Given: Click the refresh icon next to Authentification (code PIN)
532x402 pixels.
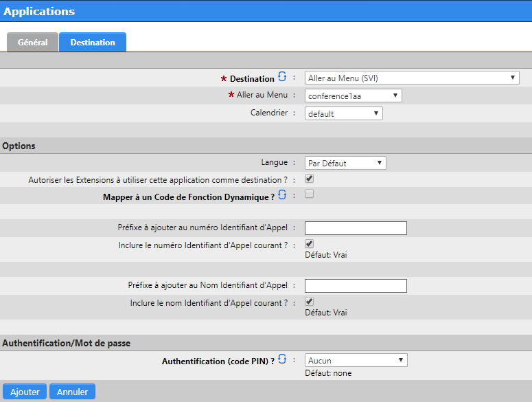Looking at the screenshot, I should click(x=282, y=359).
